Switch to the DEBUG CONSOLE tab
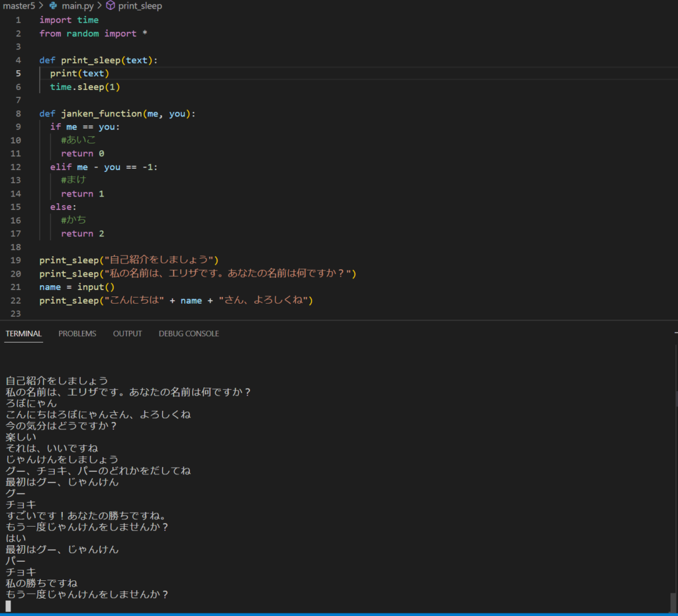The image size is (678, 616). (x=189, y=333)
